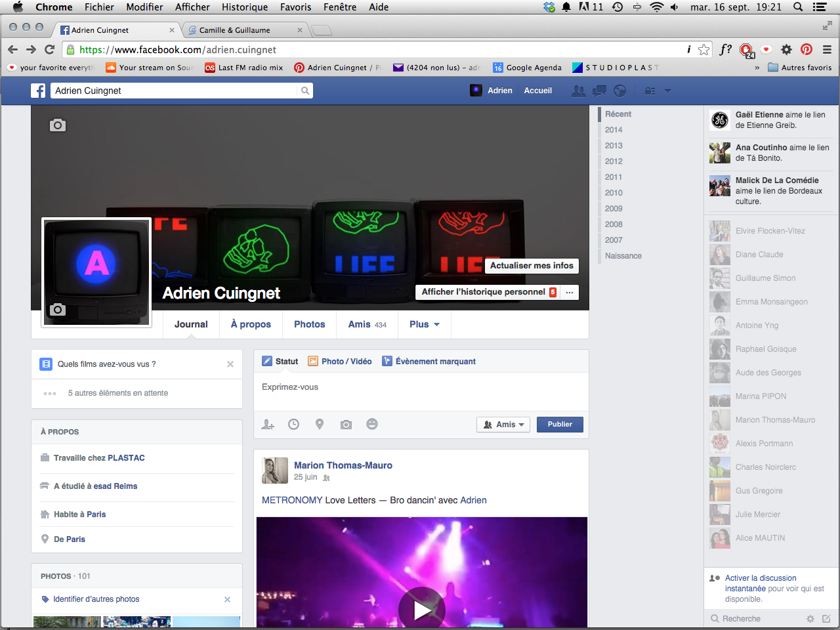The width and height of the screenshot is (840, 630).
Task: Click Actualiser mes infos button
Action: [532, 266]
